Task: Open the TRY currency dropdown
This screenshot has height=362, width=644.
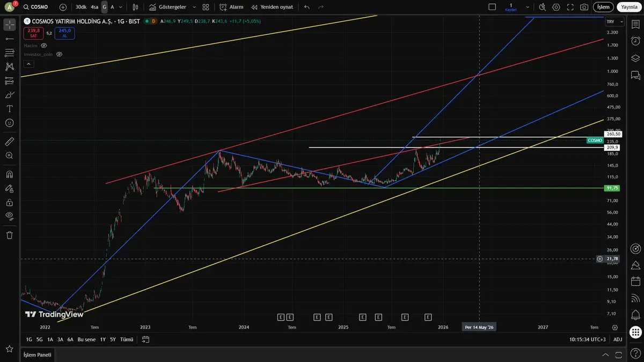Action: [614, 21]
